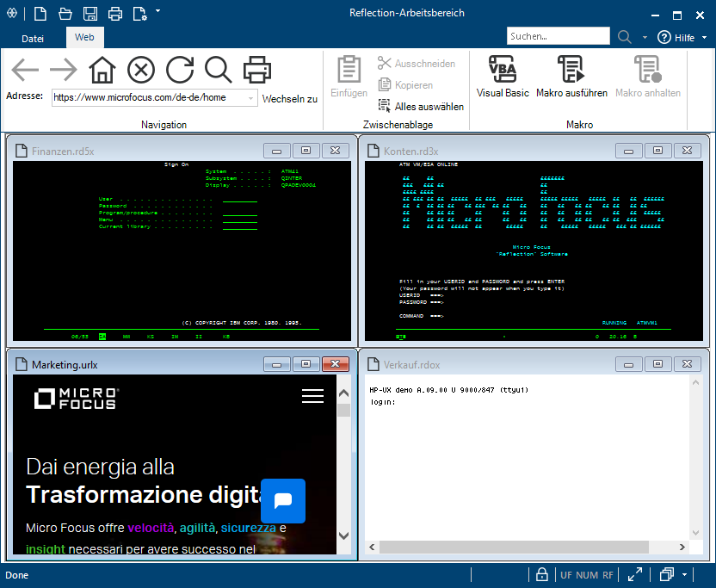Create a new document via toolbar icon
Screen dimensions: 716x588
coord(40,14)
